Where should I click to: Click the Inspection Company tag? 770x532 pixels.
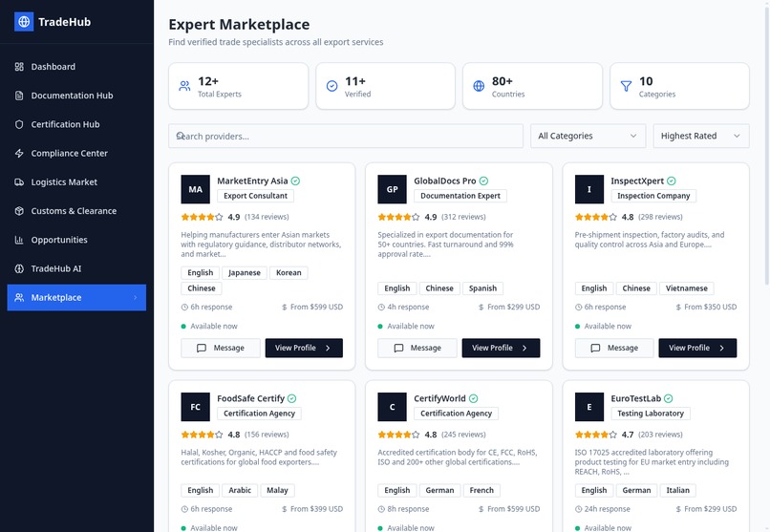click(x=653, y=196)
